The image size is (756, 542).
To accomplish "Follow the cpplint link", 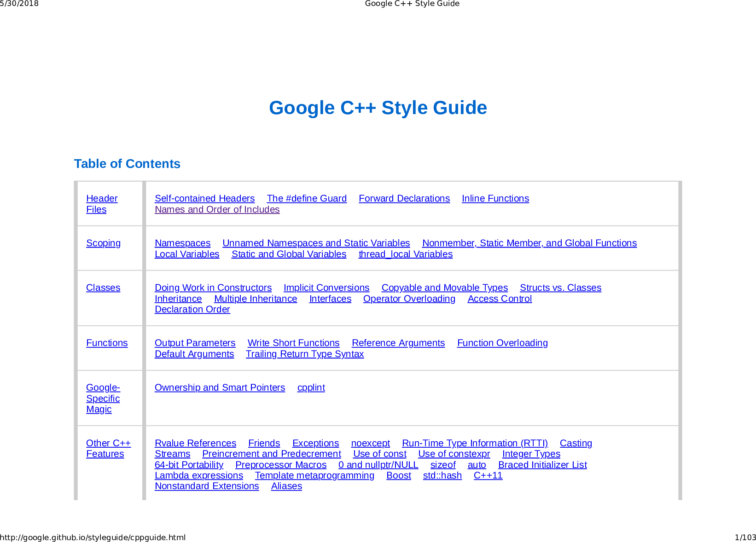I will tap(311, 387).
